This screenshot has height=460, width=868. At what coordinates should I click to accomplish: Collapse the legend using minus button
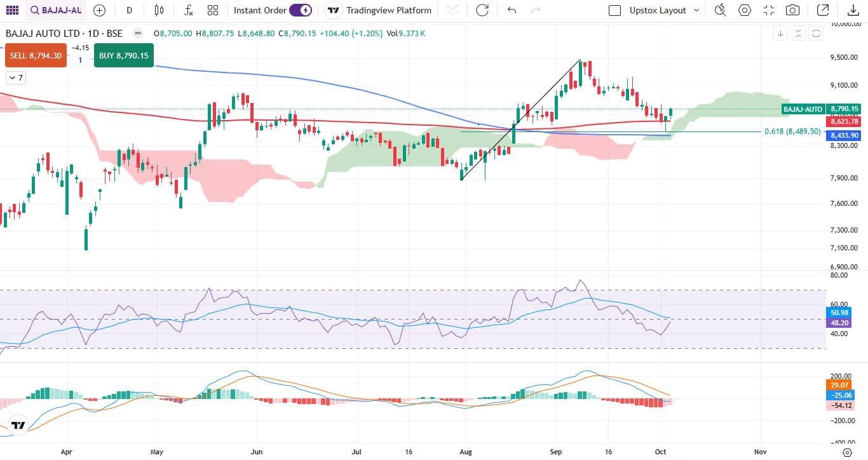[137, 34]
